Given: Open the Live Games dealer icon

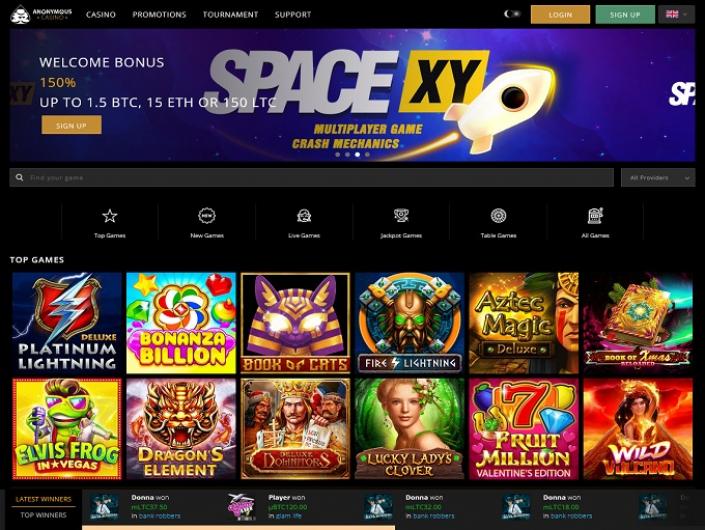Looking at the screenshot, I should click(304, 216).
